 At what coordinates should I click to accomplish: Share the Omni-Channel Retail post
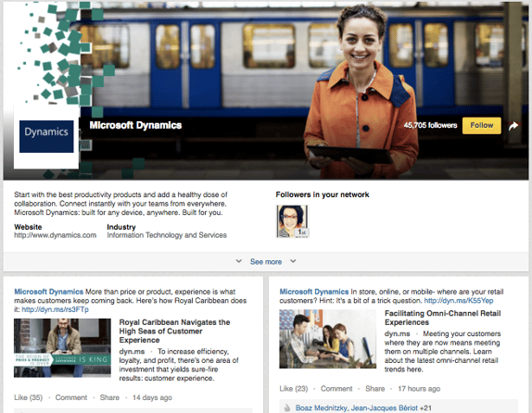(x=375, y=389)
